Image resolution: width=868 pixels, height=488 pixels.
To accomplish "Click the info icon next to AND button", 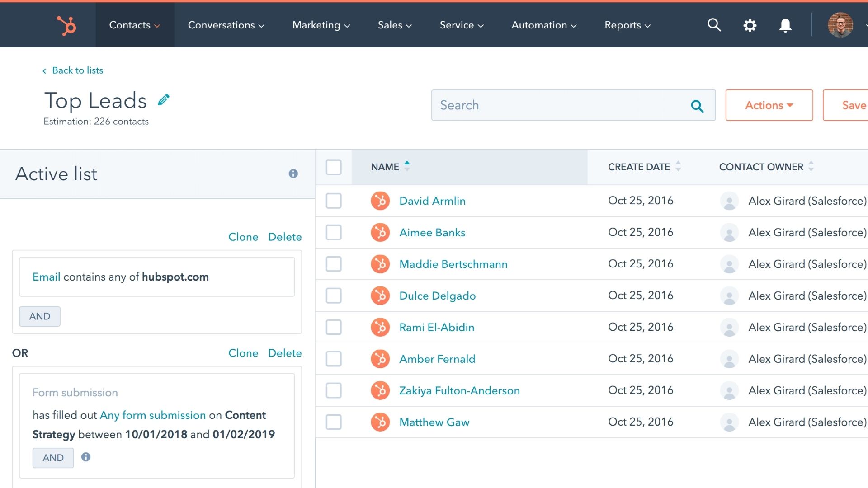I will (86, 457).
